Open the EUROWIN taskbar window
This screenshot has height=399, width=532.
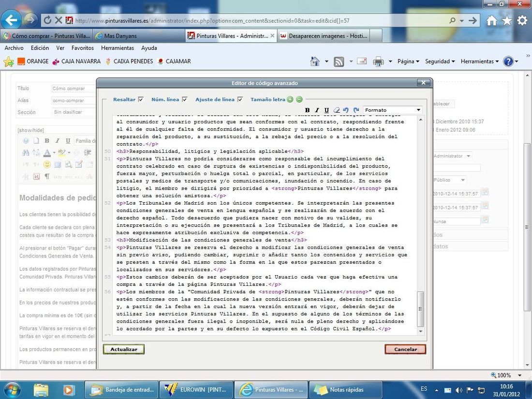click(196, 390)
